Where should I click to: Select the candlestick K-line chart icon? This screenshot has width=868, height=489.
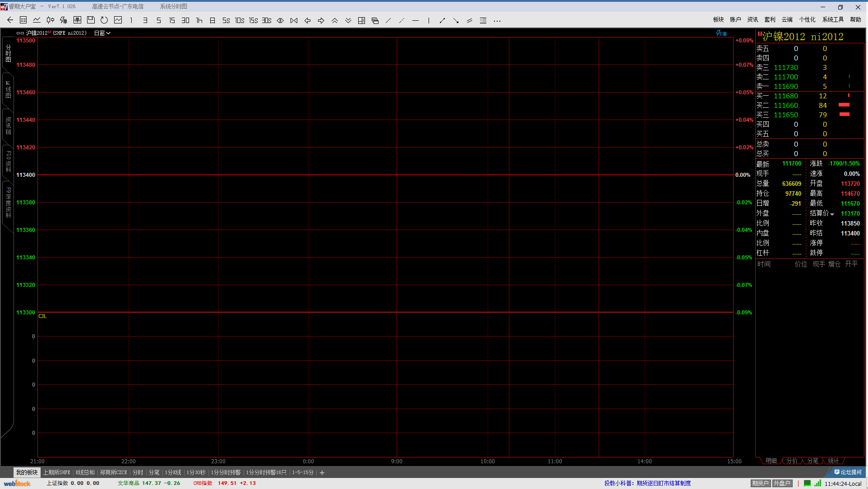(50, 20)
